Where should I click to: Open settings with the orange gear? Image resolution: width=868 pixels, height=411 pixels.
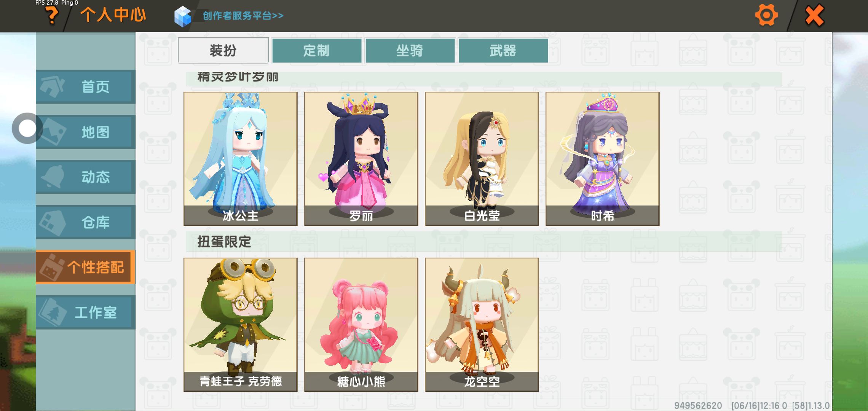766,15
